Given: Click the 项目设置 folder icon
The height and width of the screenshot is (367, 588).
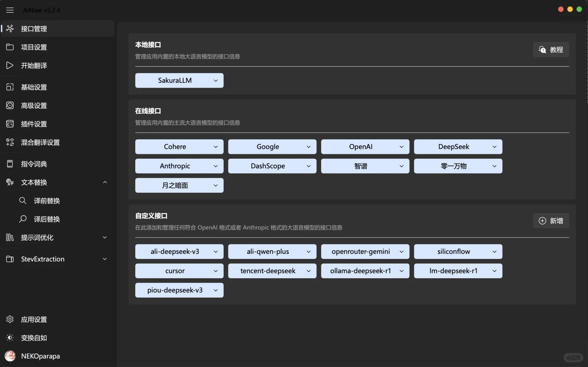Looking at the screenshot, I should point(10,47).
